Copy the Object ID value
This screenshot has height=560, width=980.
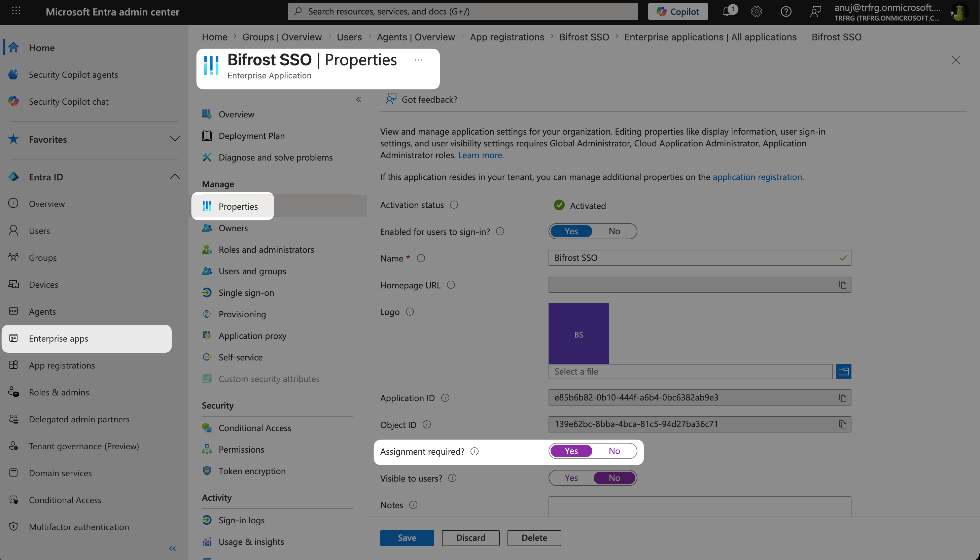click(x=842, y=424)
